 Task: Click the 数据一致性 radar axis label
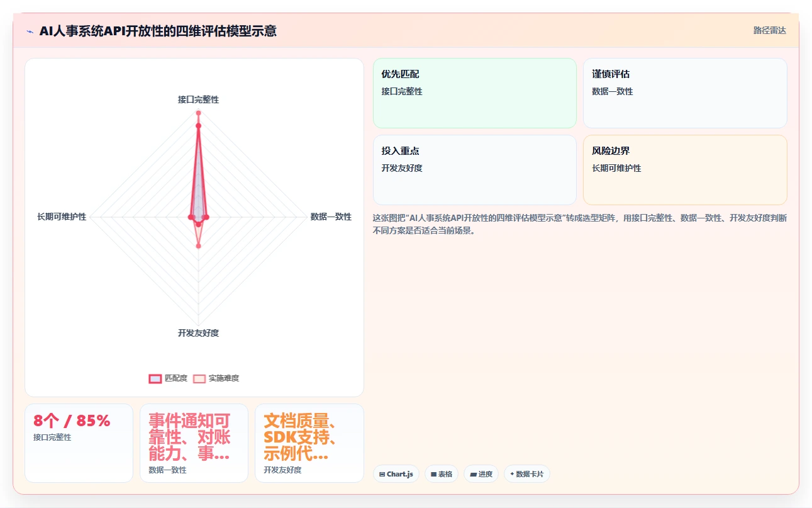tap(331, 217)
